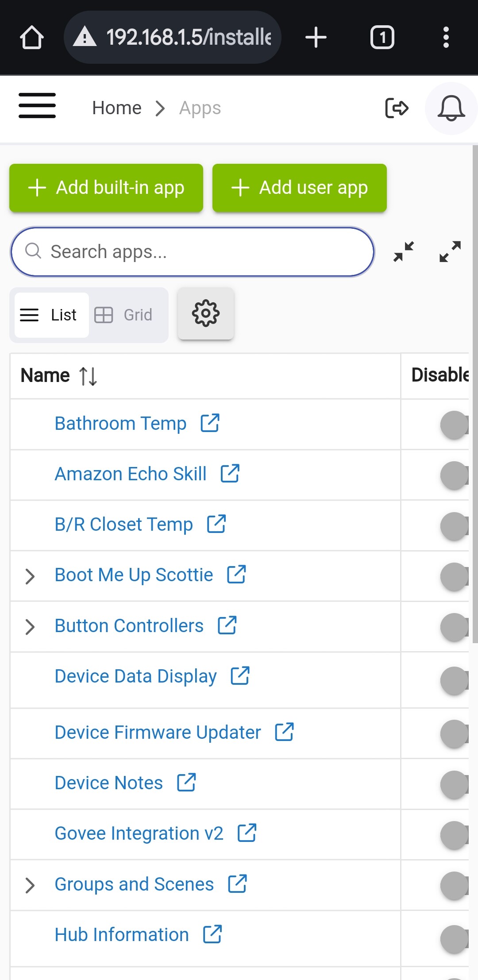Go to browser home page
This screenshot has width=478, height=980.
[32, 37]
